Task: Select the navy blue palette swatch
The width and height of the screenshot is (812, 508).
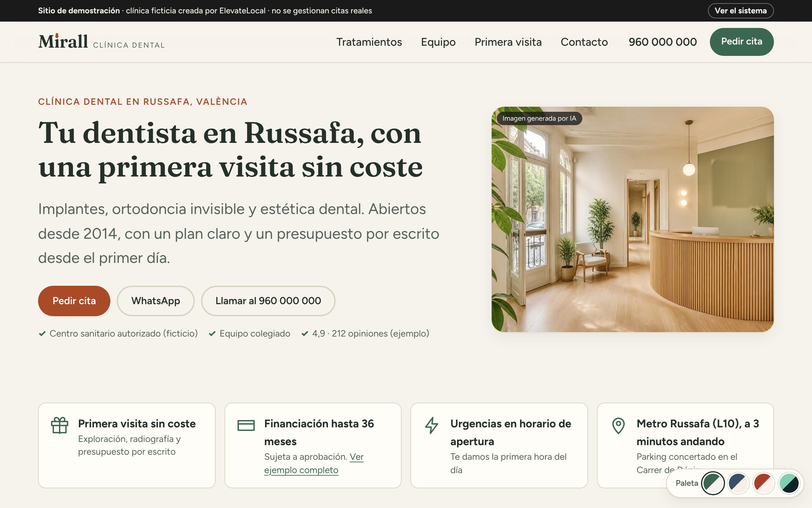Action: 738,483
